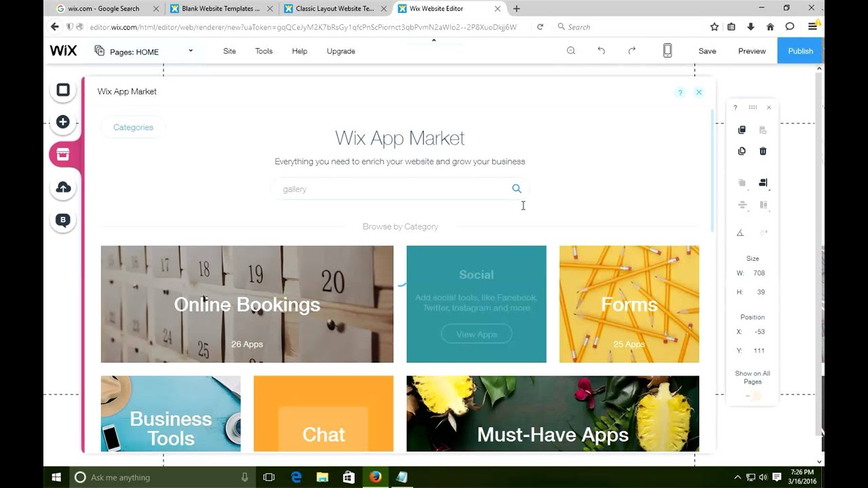Switch to wix.com Google Search tab

(106, 9)
